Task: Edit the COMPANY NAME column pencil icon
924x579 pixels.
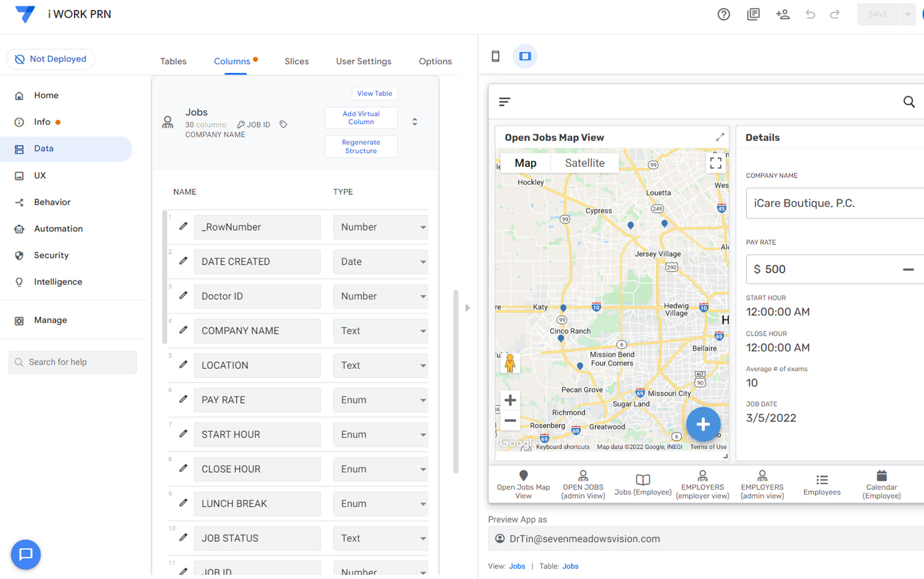Action: pos(183,329)
